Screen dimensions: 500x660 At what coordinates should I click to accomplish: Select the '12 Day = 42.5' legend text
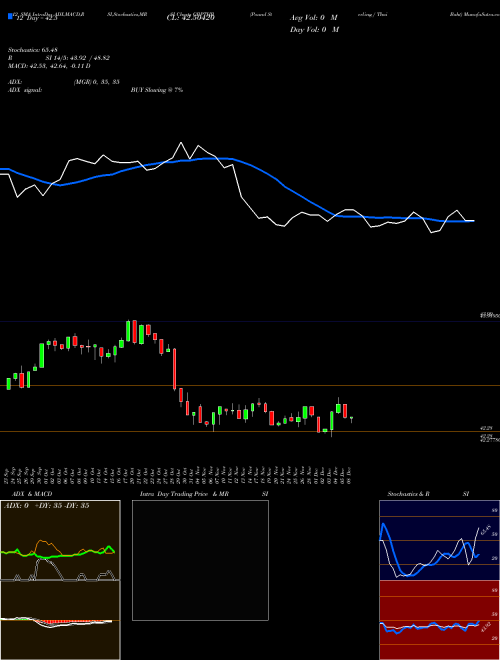tap(36, 18)
